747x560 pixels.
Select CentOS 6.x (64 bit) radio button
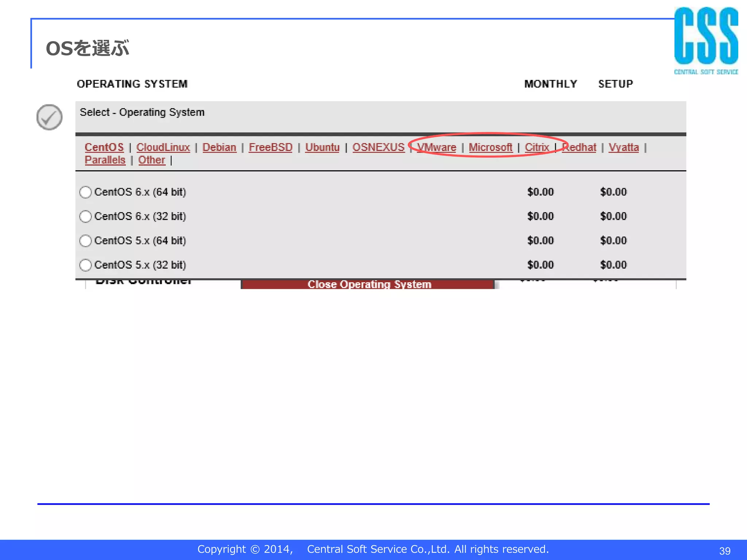coord(85,192)
